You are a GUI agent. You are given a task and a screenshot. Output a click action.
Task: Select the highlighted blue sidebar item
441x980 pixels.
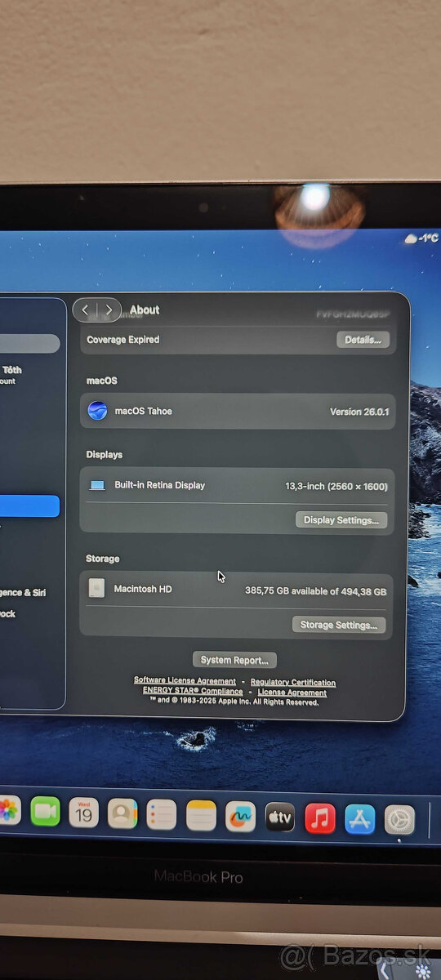pyautogui.click(x=29, y=506)
